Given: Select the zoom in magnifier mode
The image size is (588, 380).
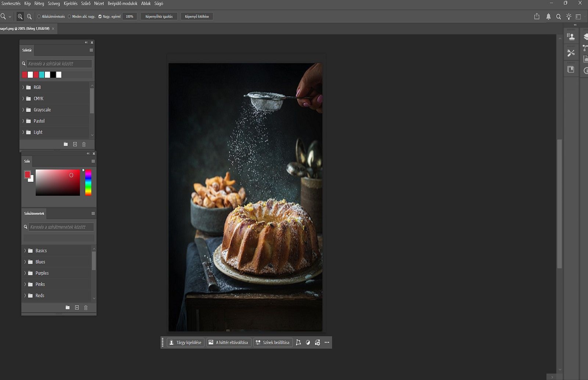Looking at the screenshot, I should coord(20,17).
